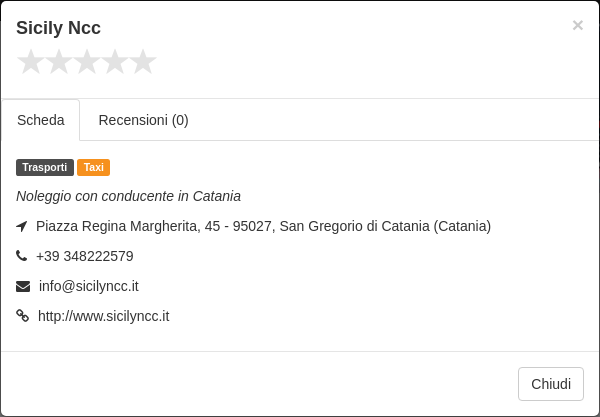Screen dimensions: 600x417
Task: Rate two stars for Sicily Ncc
Action: [59, 62]
